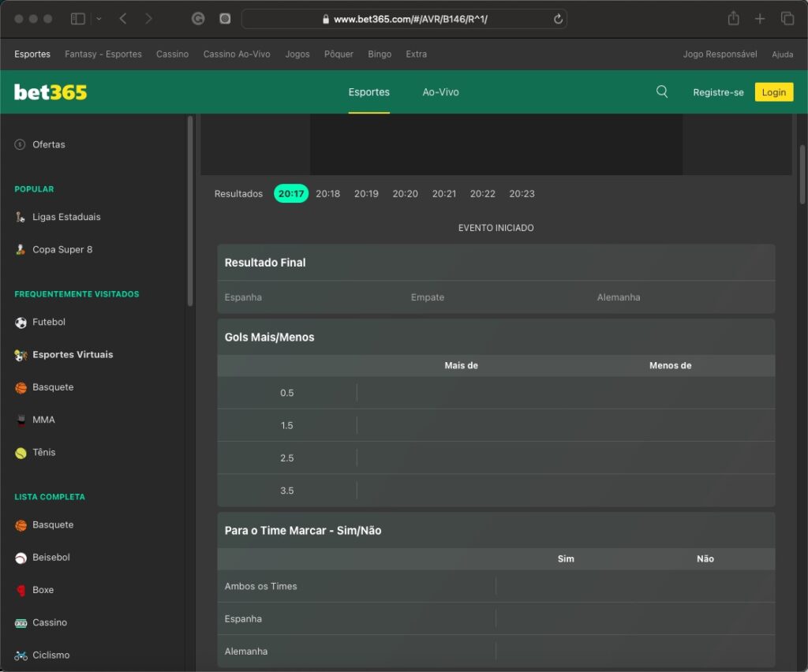Open Cassino Ao-Vivo in top menu
The image size is (808, 672).
click(237, 54)
